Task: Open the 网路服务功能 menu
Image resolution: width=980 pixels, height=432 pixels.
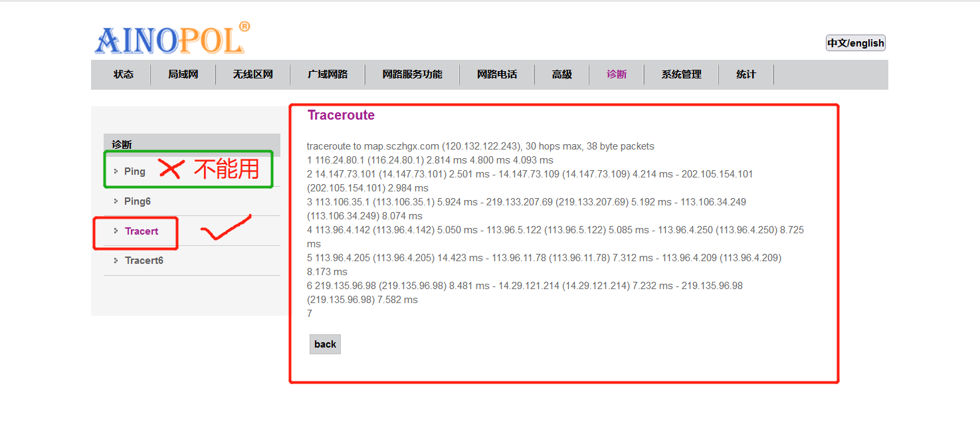Action: 412,74
